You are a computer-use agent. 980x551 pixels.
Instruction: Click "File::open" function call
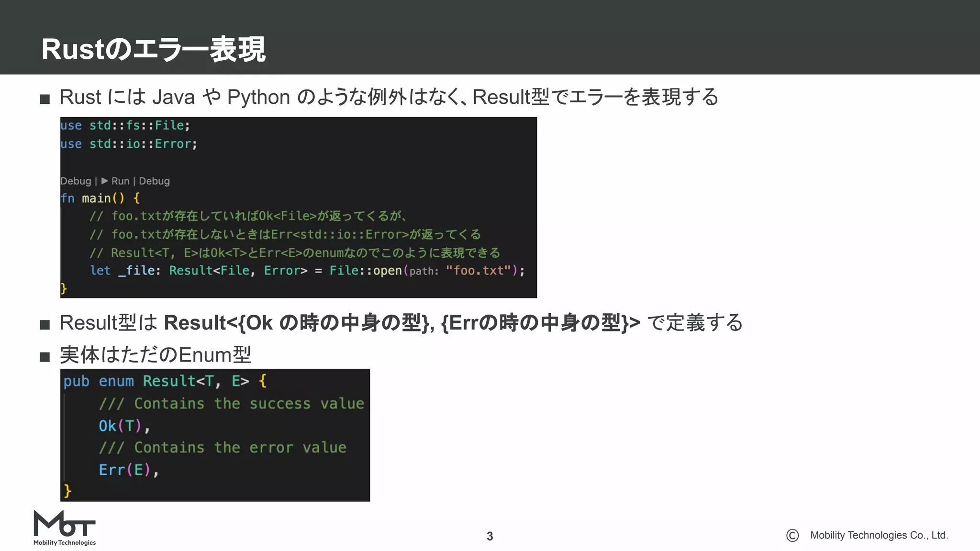tap(366, 271)
